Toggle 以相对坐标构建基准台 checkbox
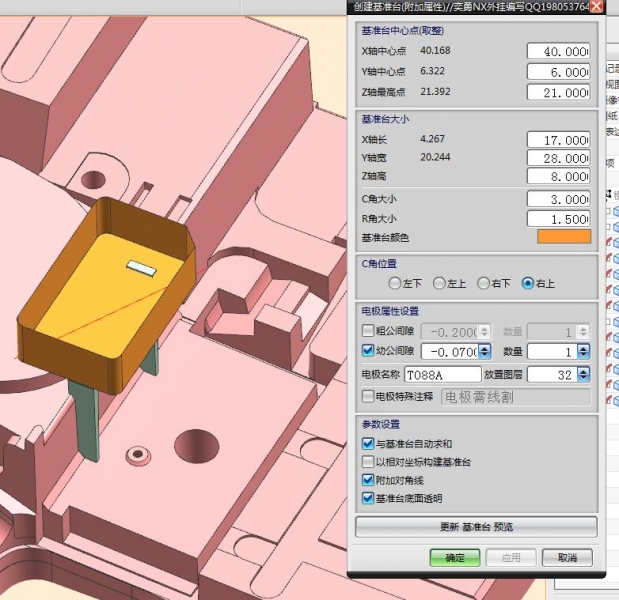 pyautogui.click(x=368, y=462)
